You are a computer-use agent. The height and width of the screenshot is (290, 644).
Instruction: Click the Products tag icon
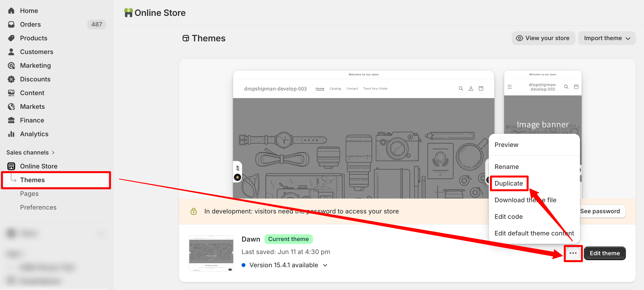[11, 38]
